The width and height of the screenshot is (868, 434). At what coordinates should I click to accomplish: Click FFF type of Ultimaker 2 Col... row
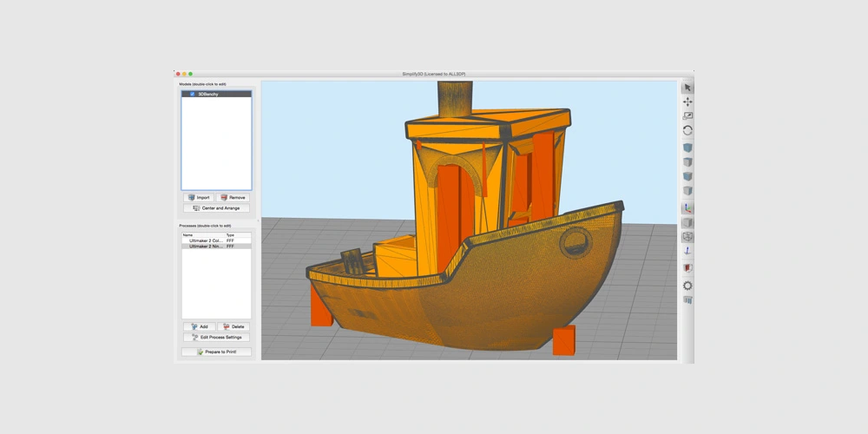(x=230, y=240)
